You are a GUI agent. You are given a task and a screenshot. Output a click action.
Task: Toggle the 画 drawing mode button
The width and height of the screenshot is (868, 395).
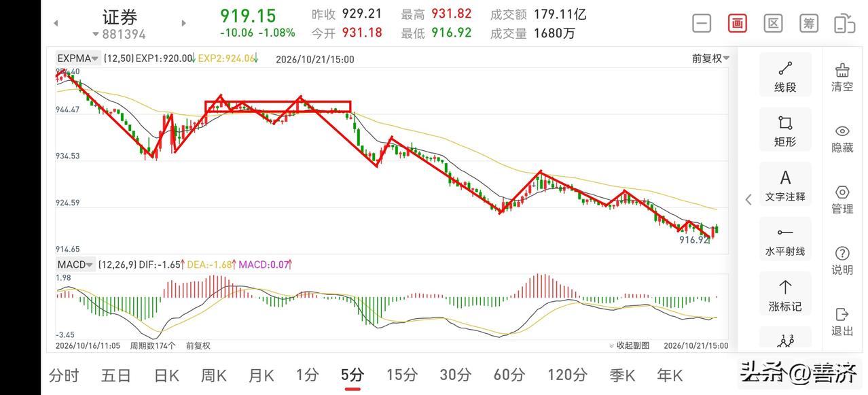tap(738, 23)
